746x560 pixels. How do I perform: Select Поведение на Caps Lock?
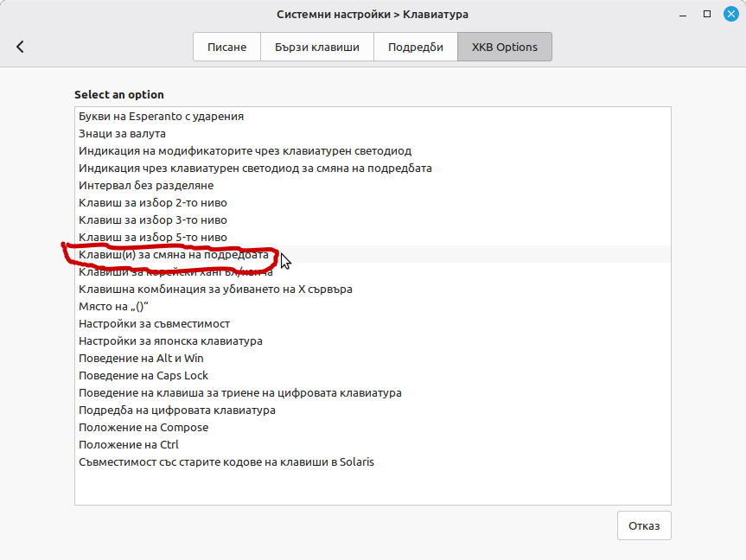[x=373, y=376]
